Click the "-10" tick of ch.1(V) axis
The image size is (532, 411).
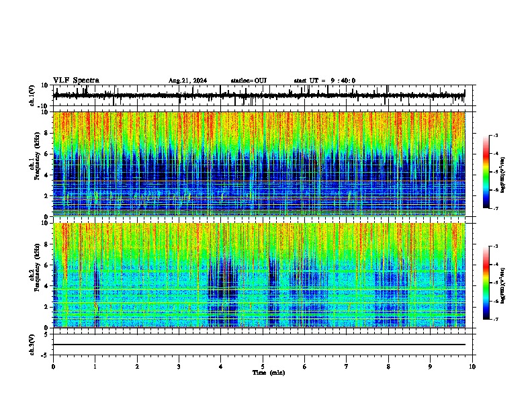pos(44,106)
